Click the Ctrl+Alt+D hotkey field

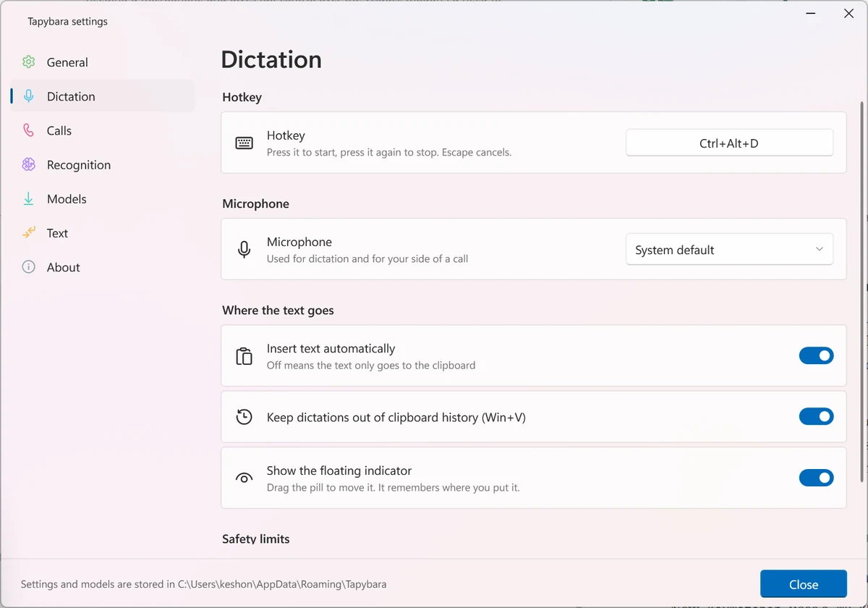pyautogui.click(x=729, y=143)
